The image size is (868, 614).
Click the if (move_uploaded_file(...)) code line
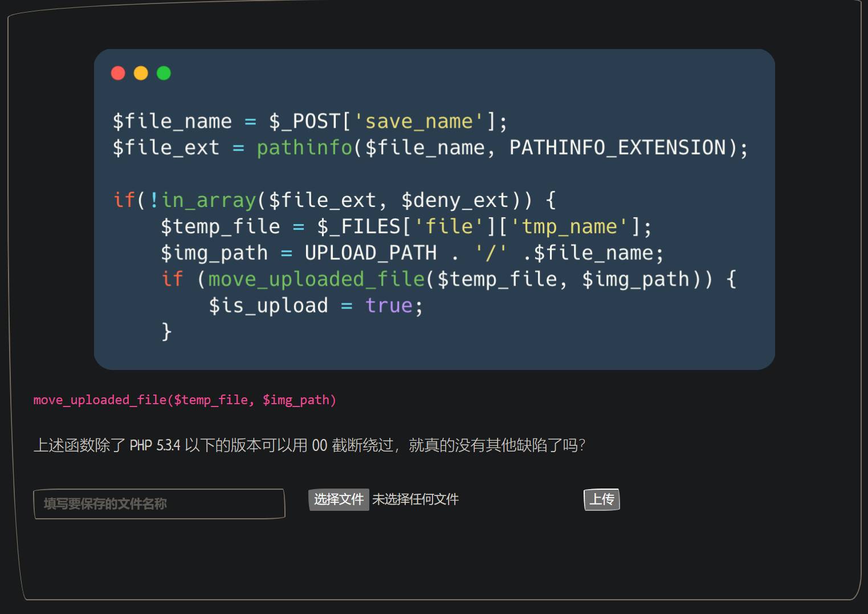449,279
